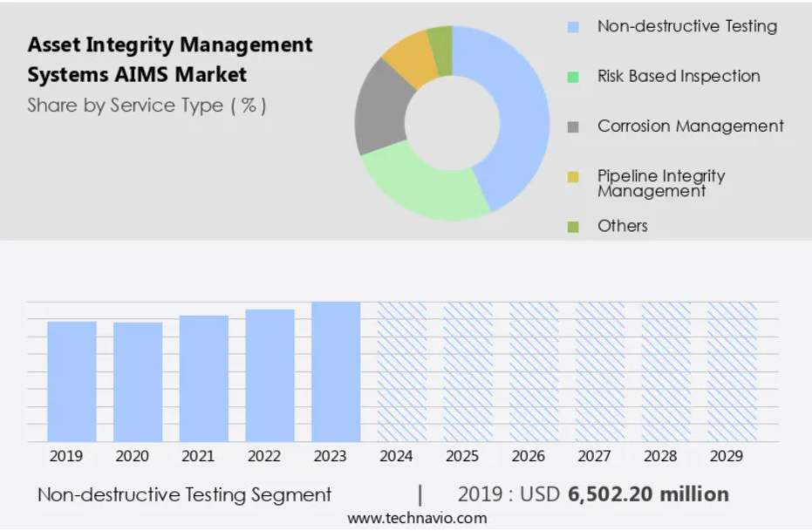The width and height of the screenshot is (812, 531).
Task: Click the 2026 year axis label
Action: pos(529,456)
